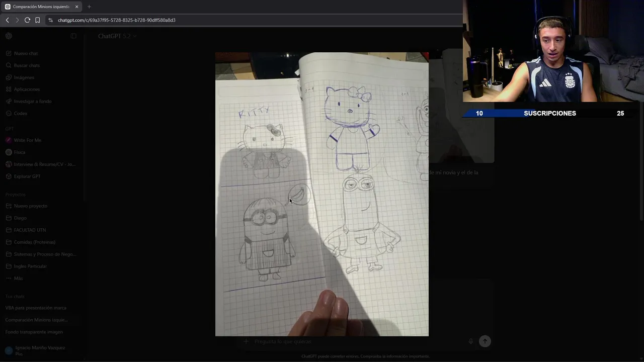
Task: Click the streamer webcam overlay
Action: click(553, 51)
